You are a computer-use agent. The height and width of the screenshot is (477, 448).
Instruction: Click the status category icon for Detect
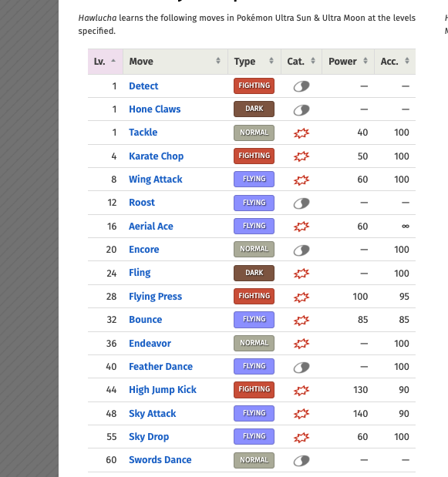pyautogui.click(x=301, y=86)
